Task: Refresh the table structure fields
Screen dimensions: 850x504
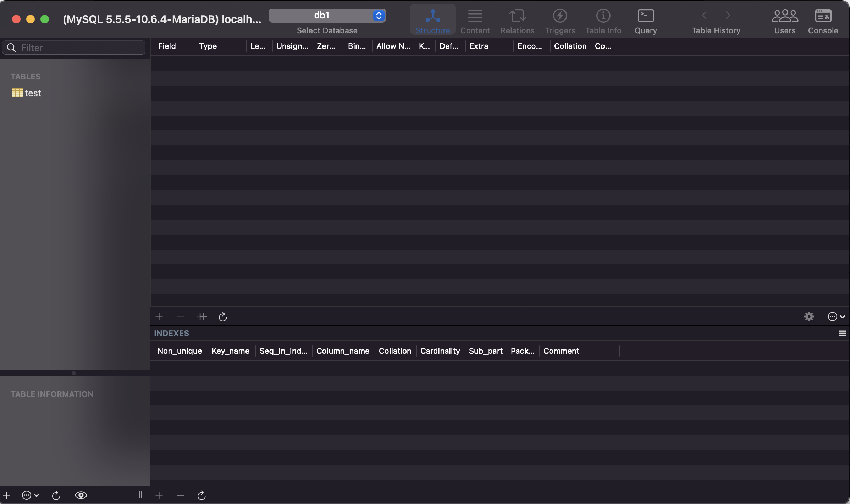Action: [x=223, y=317]
